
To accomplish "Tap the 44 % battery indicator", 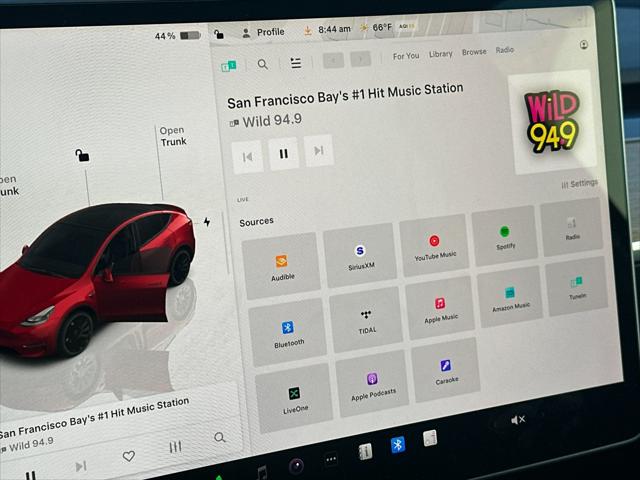I will tap(178, 36).
